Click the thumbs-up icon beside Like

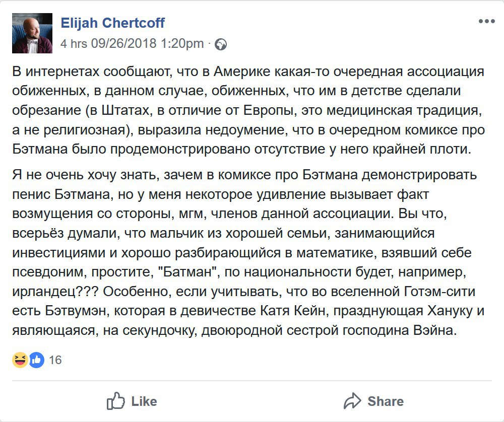[115, 401]
